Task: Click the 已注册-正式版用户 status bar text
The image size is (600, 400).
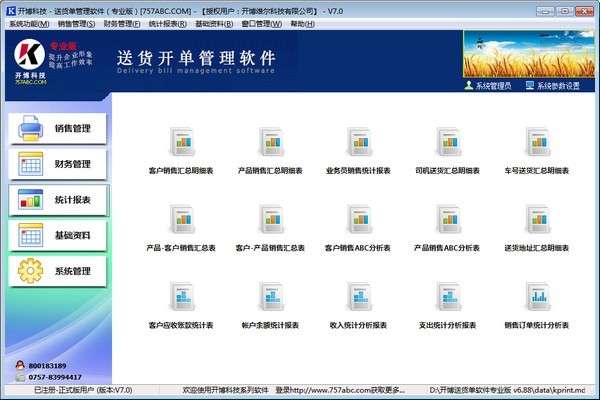Action: [x=83, y=390]
